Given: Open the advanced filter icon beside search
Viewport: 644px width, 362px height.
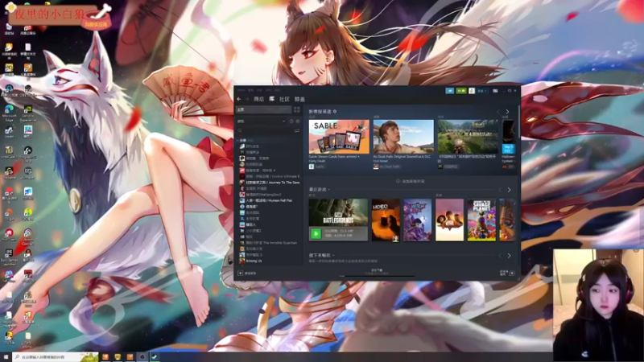Looking at the screenshot, I should pos(296,130).
